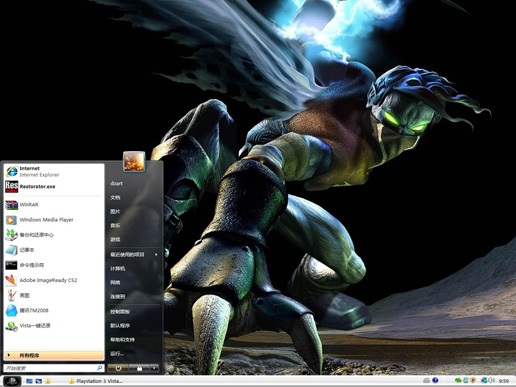Click the lock button in Start menu
This screenshot has height=387, width=516.
(x=139, y=368)
